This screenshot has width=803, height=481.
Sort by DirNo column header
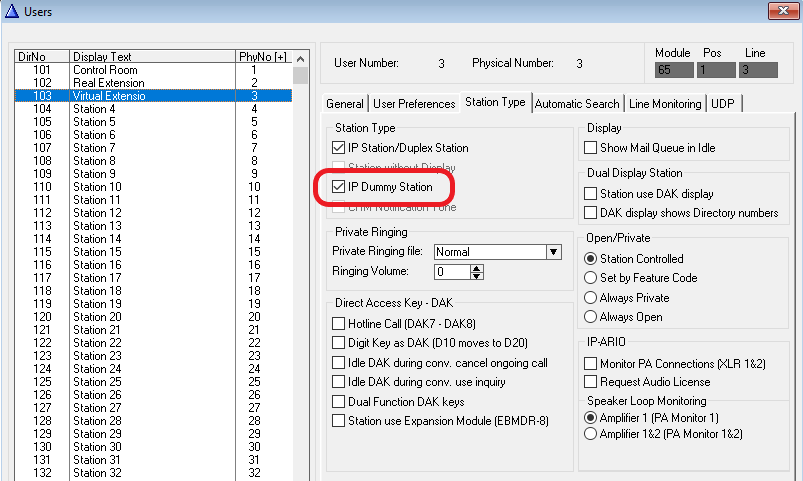pyautogui.click(x=42, y=56)
